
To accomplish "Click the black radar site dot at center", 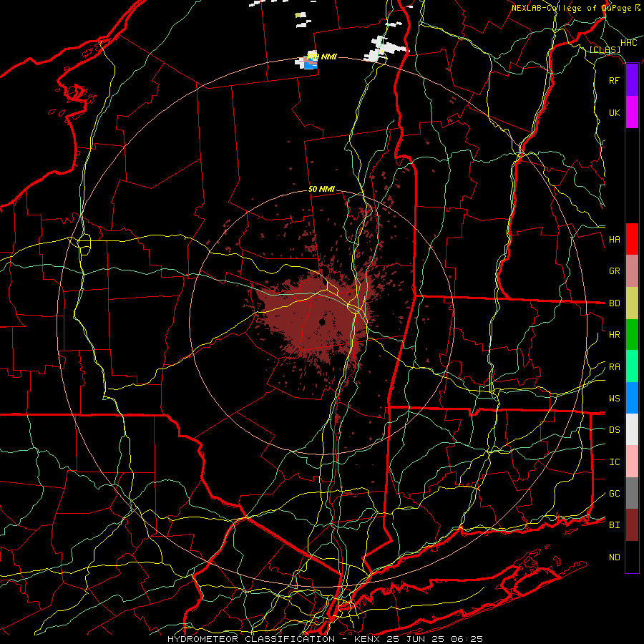I will coord(323,322).
